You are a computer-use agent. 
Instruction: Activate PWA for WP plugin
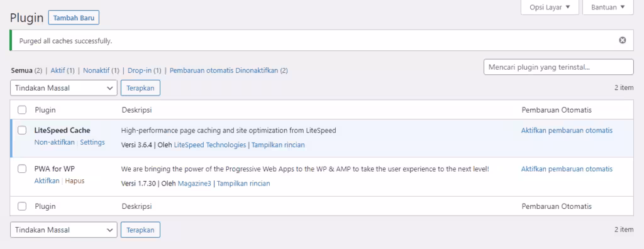47,181
